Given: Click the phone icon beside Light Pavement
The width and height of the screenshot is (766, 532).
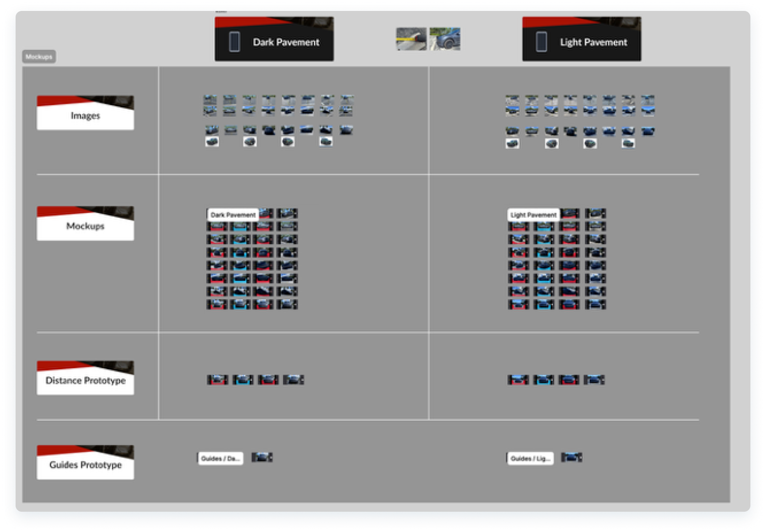Looking at the screenshot, I should [x=541, y=42].
